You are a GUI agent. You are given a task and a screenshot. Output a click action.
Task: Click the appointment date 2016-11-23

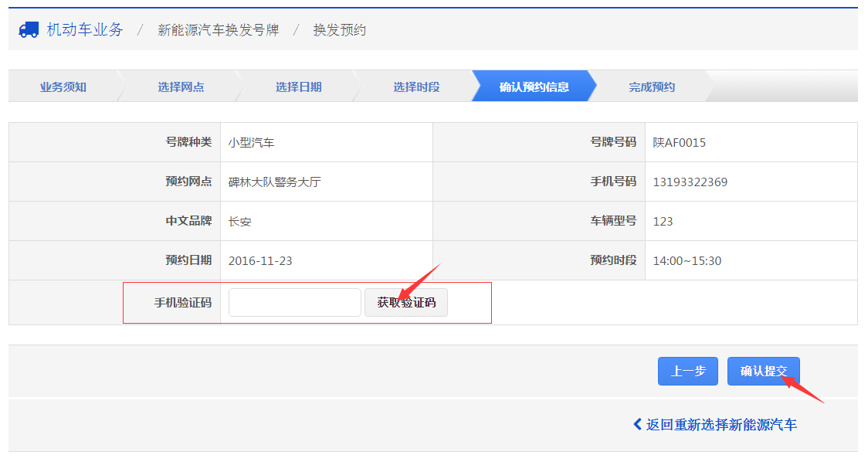click(x=260, y=261)
